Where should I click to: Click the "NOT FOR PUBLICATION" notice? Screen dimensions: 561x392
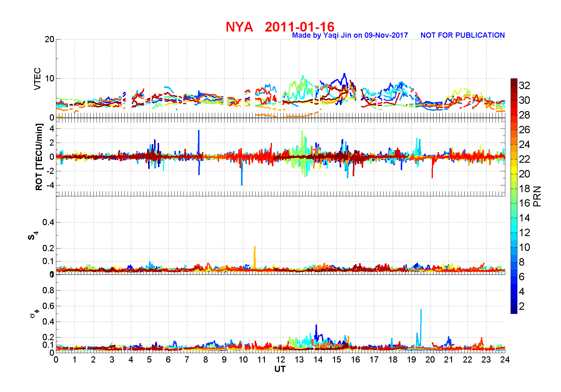pos(463,35)
